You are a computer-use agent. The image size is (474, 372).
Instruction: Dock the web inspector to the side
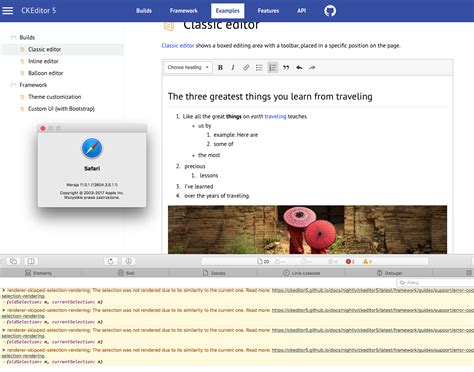[31, 261]
